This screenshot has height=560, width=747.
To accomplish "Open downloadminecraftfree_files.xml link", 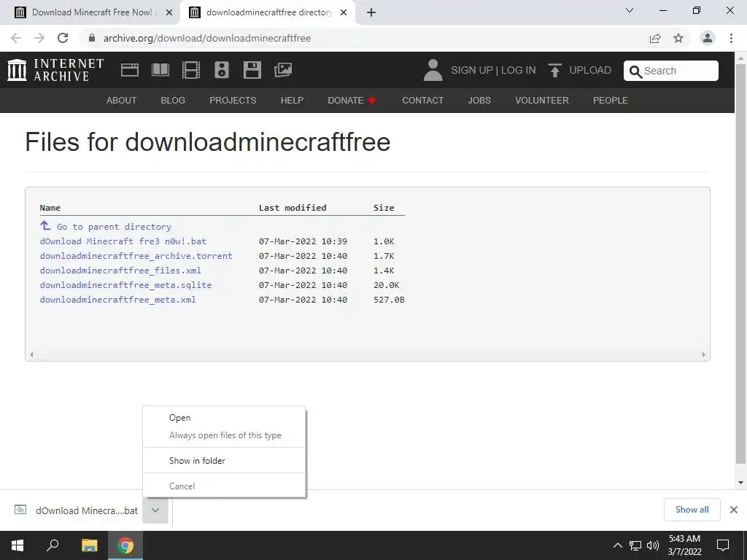I will click(120, 271).
